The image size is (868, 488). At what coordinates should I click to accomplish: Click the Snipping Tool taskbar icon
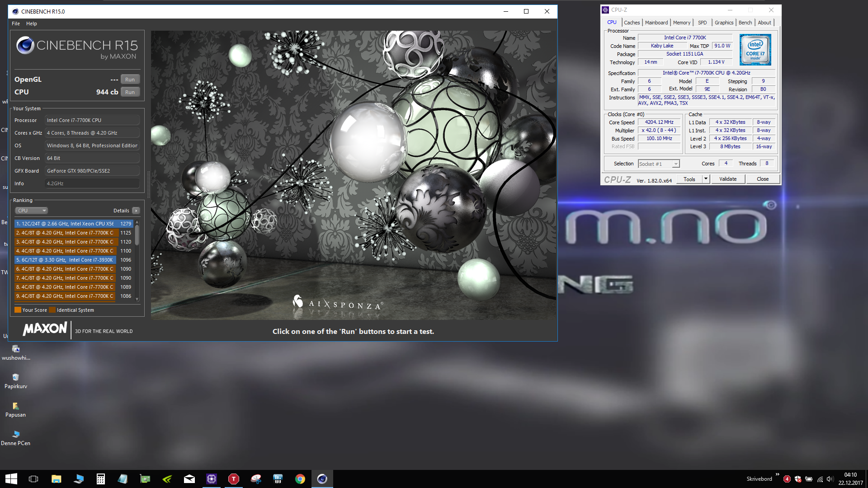pos(256,479)
